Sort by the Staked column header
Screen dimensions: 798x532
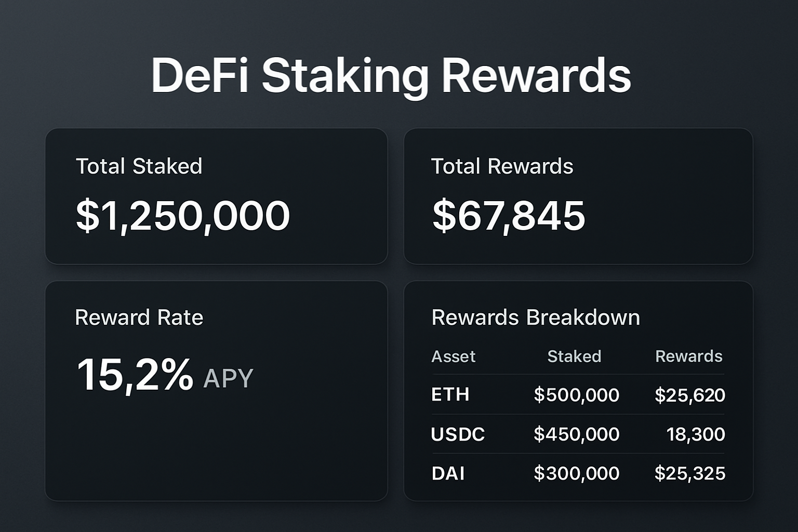point(575,356)
